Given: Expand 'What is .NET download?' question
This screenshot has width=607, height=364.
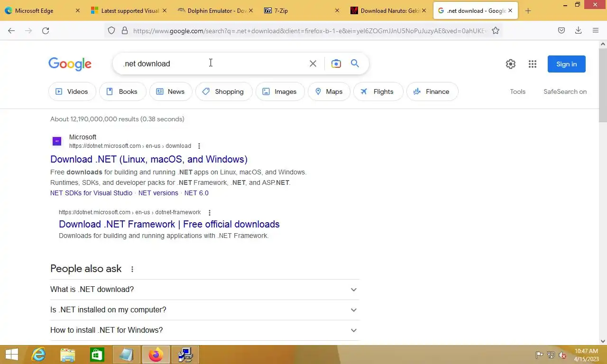Looking at the screenshot, I should click(x=205, y=290).
